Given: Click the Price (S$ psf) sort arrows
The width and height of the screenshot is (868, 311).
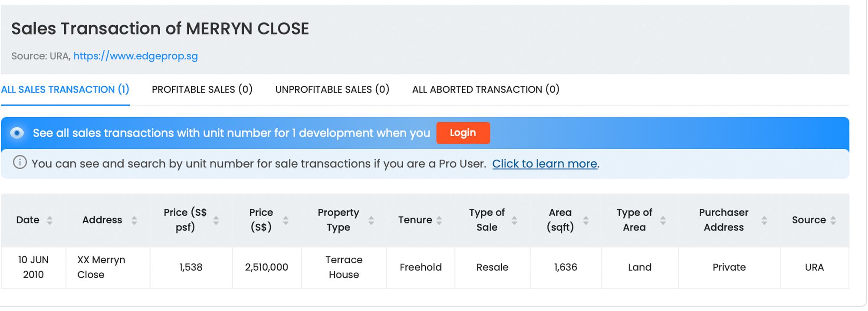Looking at the screenshot, I should tap(216, 220).
